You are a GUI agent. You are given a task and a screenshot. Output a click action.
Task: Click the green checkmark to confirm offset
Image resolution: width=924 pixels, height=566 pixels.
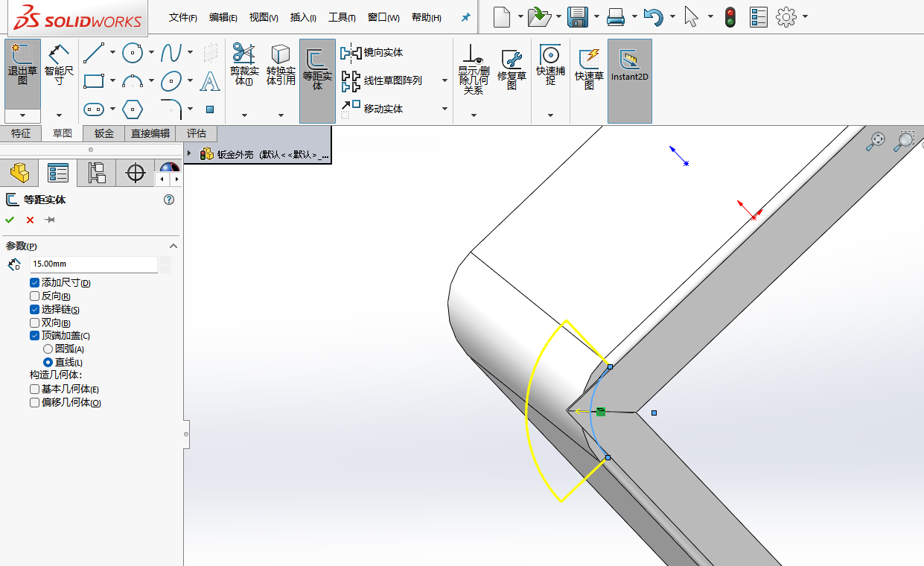[x=10, y=220]
